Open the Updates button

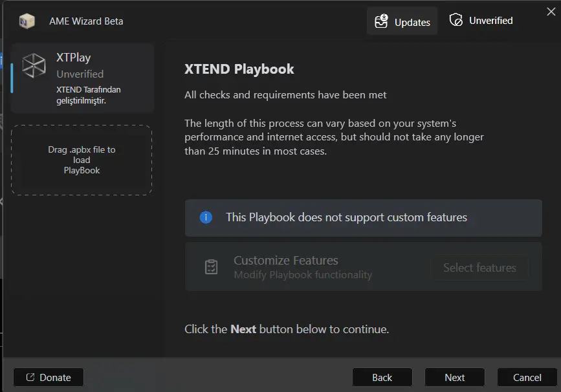pos(402,21)
